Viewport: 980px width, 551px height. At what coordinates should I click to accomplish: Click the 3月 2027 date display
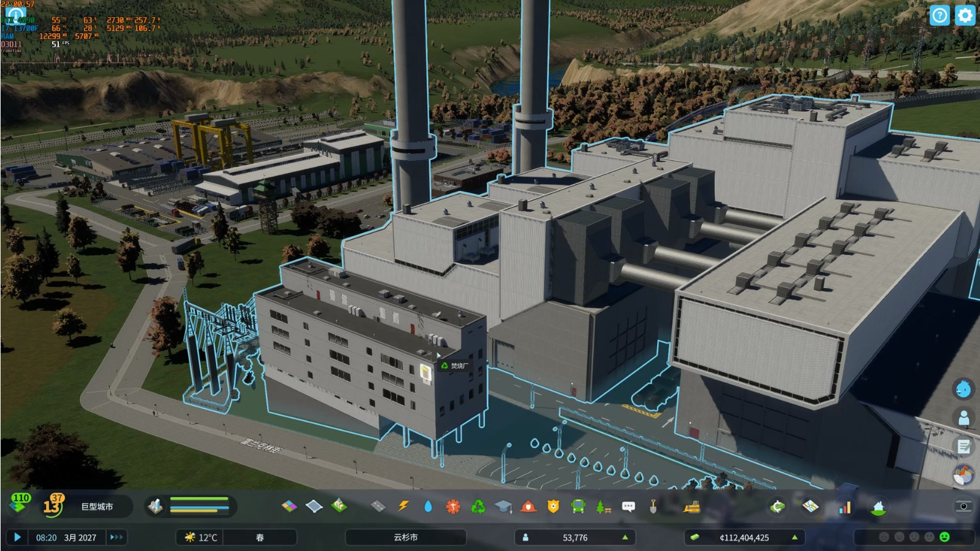coord(80,538)
